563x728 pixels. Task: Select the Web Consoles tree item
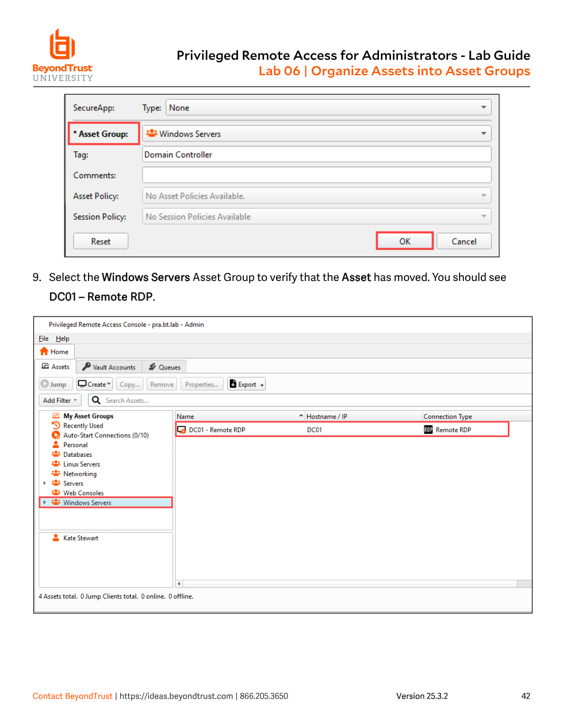pos(83,493)
